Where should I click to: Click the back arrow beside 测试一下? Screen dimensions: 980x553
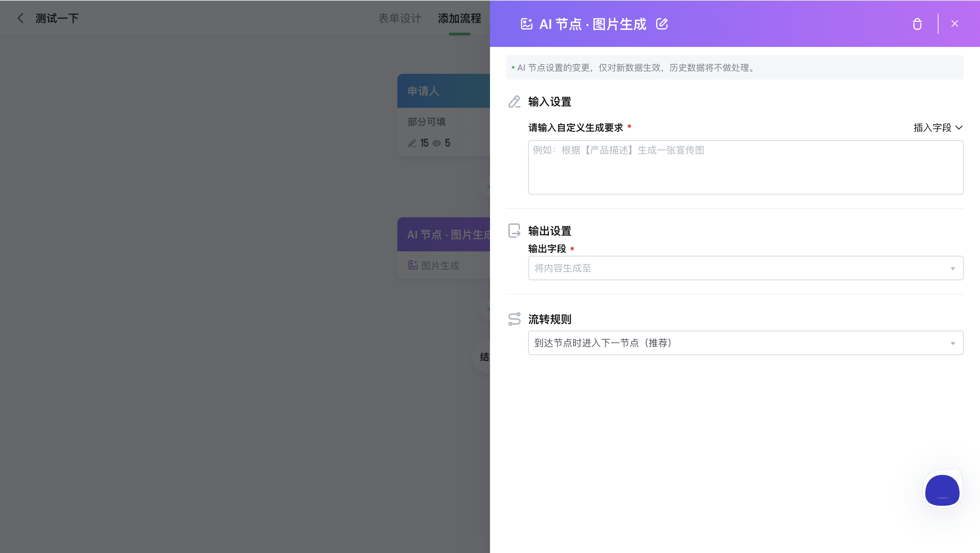[20, 18]
